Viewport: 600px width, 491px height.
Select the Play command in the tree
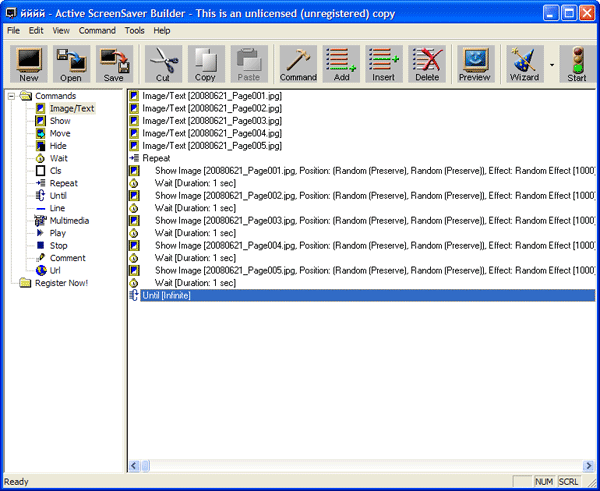click(x=58, y=233)
